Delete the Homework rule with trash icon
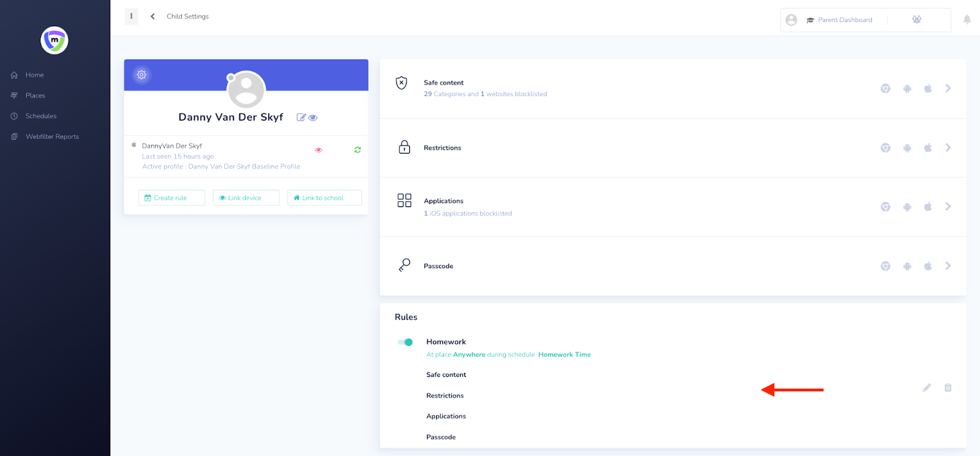The width and height of the screenshot is (980, 456). click(948, 387)
